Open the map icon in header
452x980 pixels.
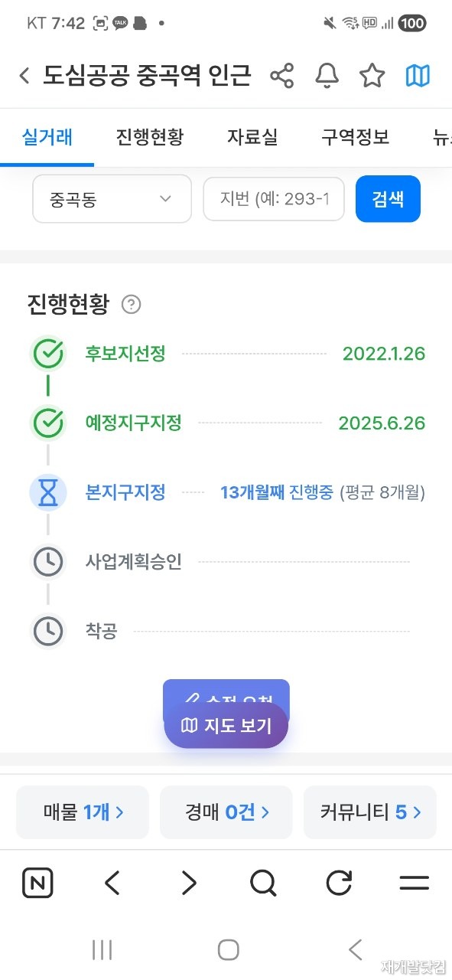pos(418,76)
